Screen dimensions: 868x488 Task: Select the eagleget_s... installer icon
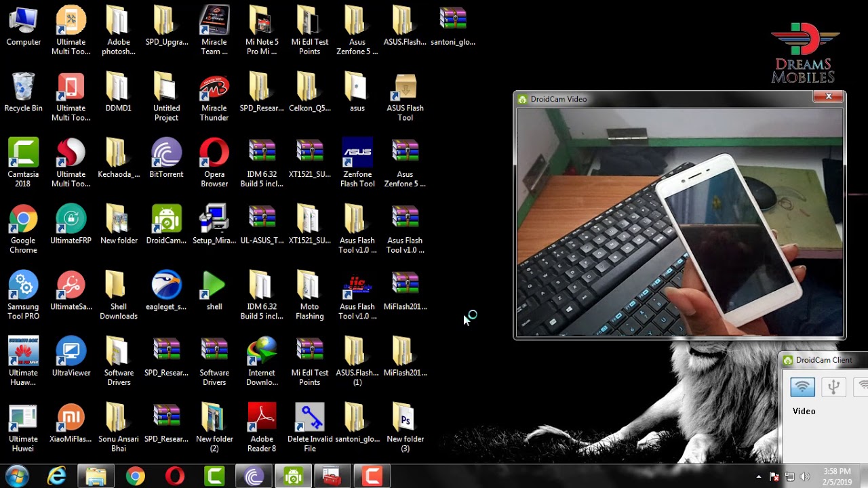click(x=166, y=291)
